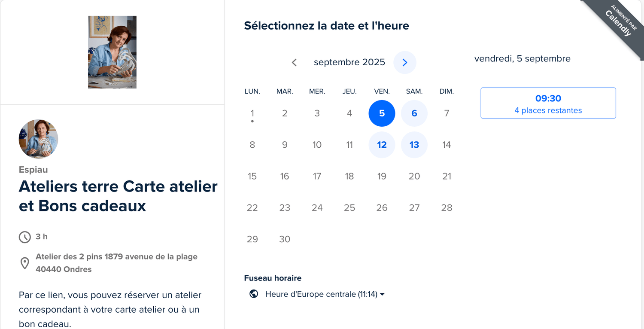Click day 30 in calendar

285,239
